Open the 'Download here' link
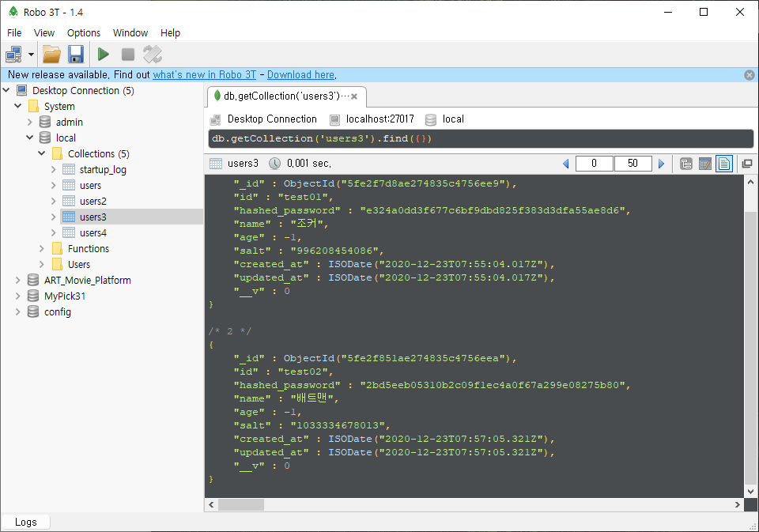Image resolution: width=759 pixels, height=532 pixels. pos(301,74)
